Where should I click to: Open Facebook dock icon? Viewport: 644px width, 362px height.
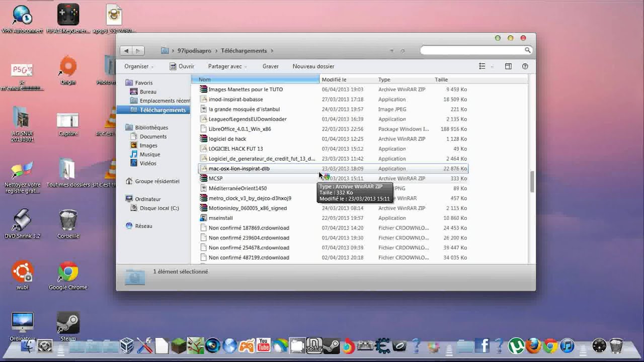tap(482, 345)
